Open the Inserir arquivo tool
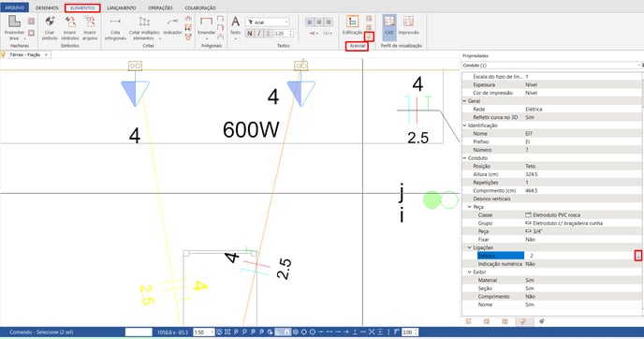Viewport: 644px width, 339px height. click(90, 27)
